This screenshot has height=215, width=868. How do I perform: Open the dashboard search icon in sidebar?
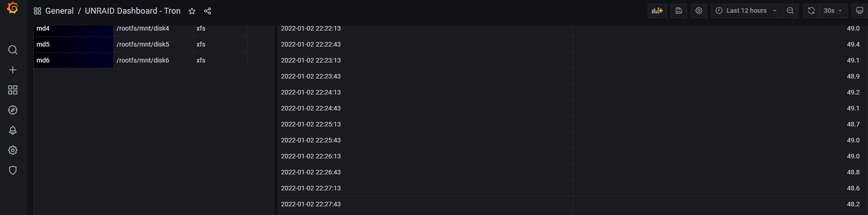[13, 50]
